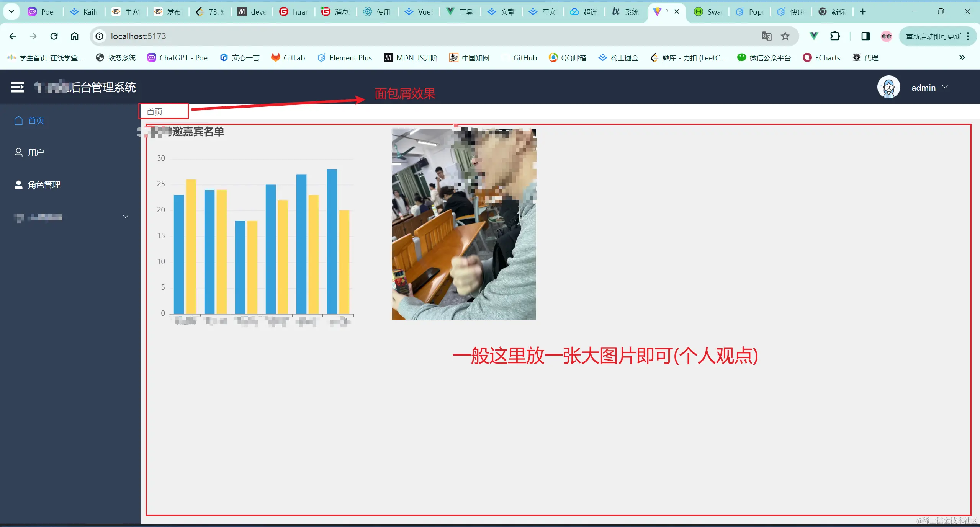Click the browser home icon

coord(75,36)
